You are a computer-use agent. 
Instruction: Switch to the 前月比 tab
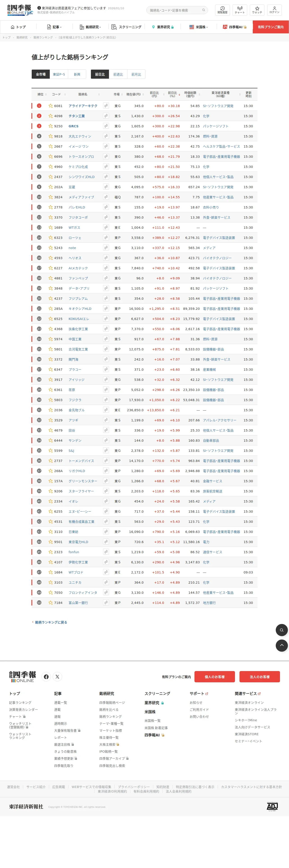pyautogui.click(x=136, y=74)
